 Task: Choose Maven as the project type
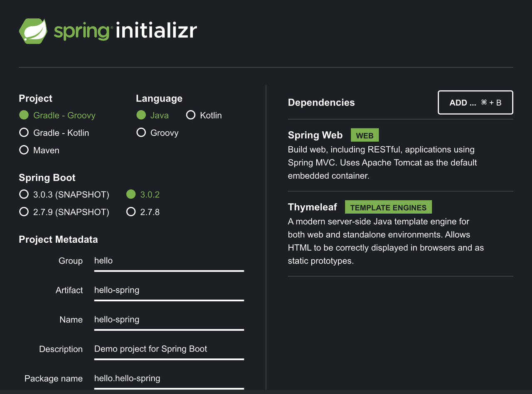point(39,150)
